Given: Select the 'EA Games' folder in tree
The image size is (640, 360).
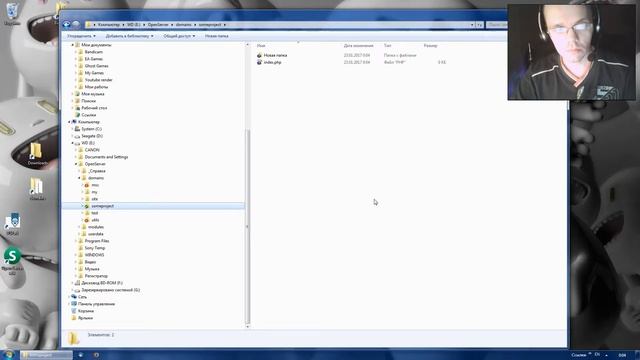Looking at the screenshot, I should coord(93,59).
